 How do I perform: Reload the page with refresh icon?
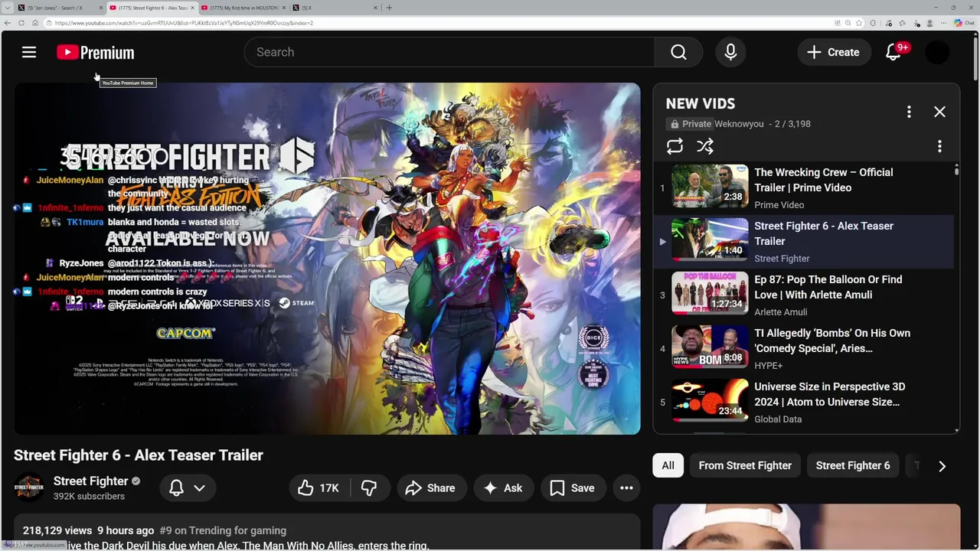(21, 23)
